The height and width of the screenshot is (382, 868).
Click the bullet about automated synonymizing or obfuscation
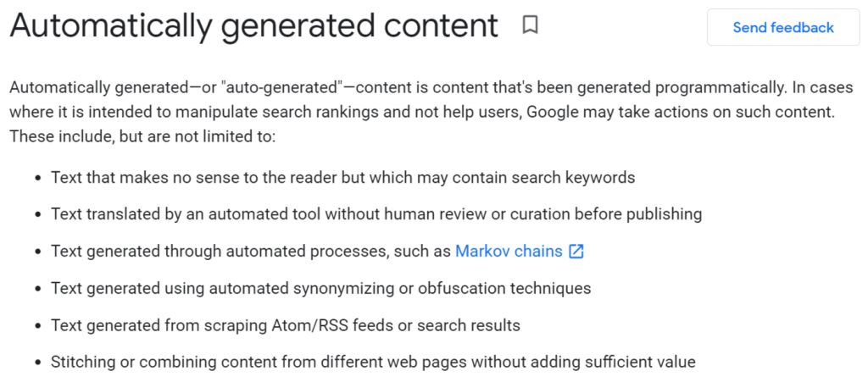pyautogui.click(x=321, y=288)
